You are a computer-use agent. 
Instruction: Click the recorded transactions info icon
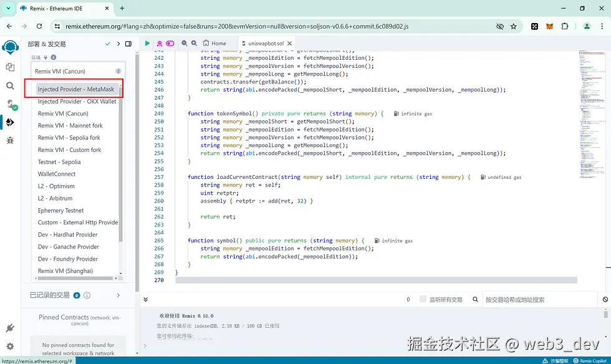[x=87, y=295]
